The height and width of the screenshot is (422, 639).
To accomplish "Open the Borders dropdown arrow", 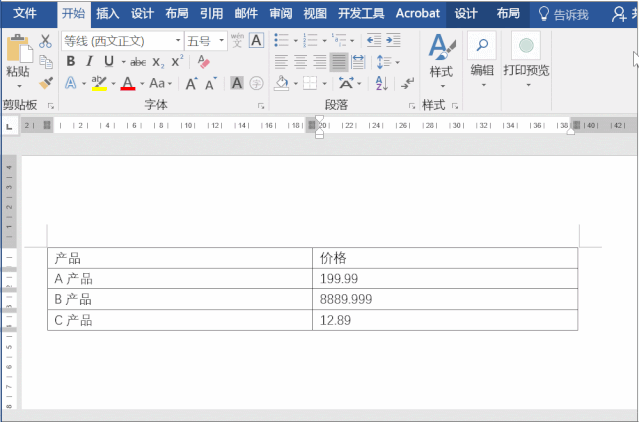I will coord(324,84).
